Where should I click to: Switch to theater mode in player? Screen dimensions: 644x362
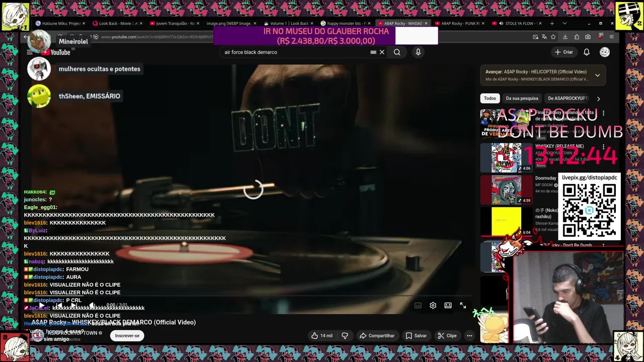[x=448, y=305]
